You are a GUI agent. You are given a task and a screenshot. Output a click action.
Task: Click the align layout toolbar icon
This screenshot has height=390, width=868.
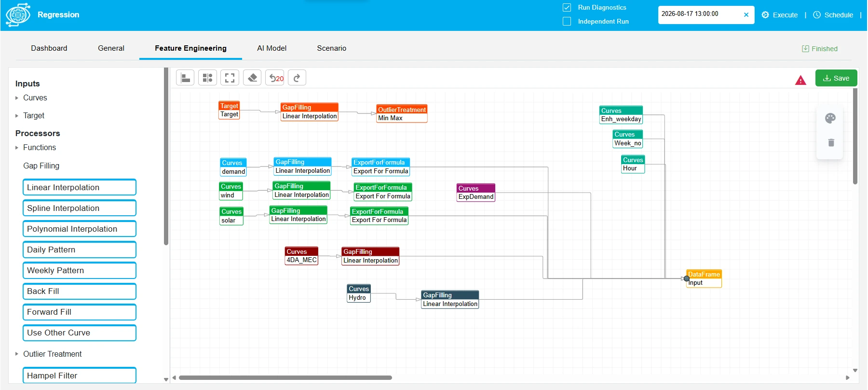click(185, 78)
